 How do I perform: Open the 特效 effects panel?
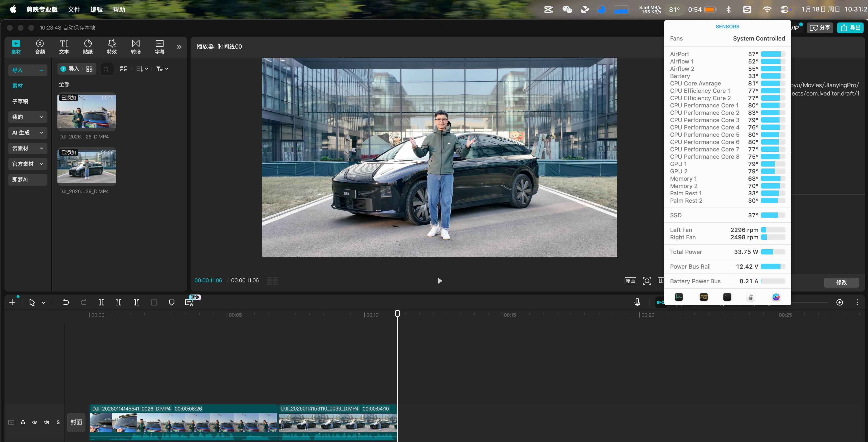coord(111,46)
